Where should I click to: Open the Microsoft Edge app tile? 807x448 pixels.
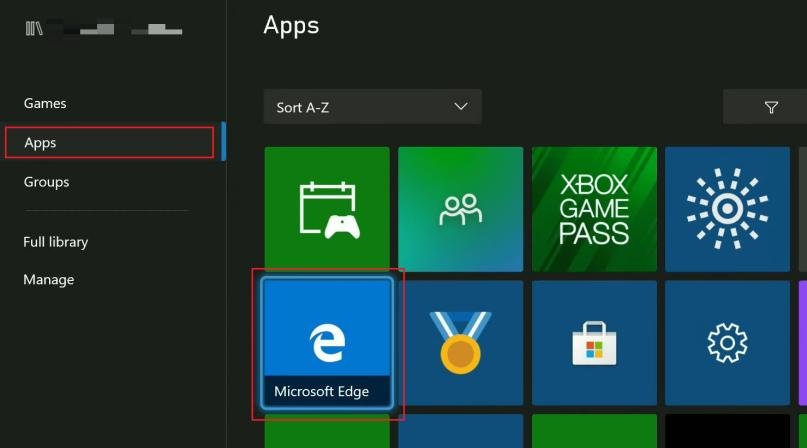[327, 342]
